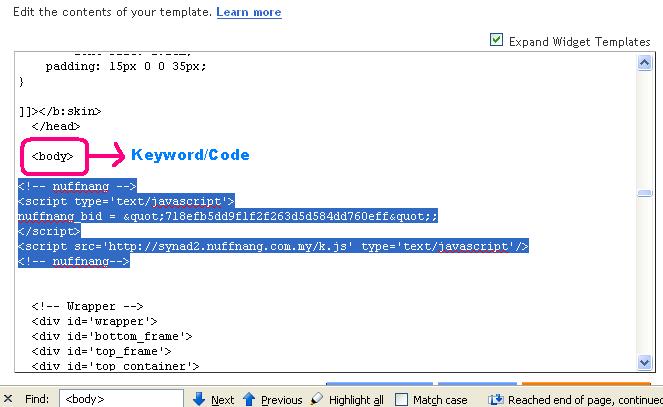Click the Next button label in the find bar
663x407 pixels.
(x=222, y=400)
